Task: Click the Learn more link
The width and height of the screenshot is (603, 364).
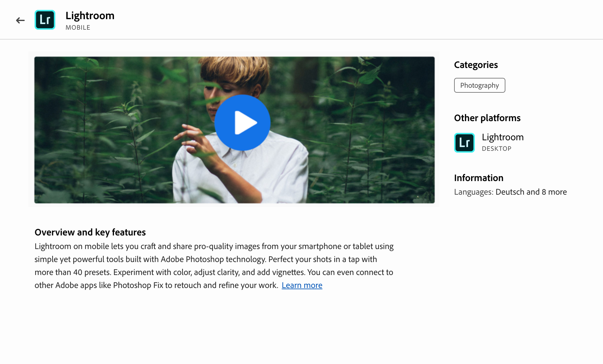Action: (x=302, y=285)
